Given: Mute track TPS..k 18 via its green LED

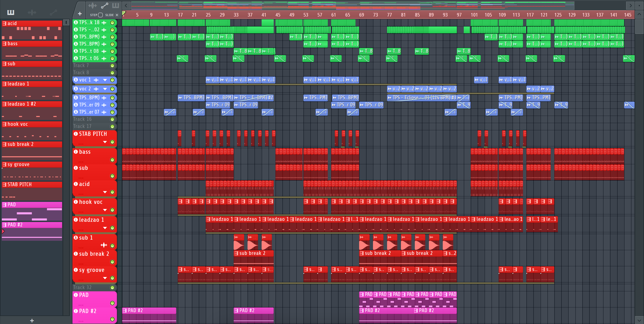Looking at the screenshot, I should click(x=112, y=23).
